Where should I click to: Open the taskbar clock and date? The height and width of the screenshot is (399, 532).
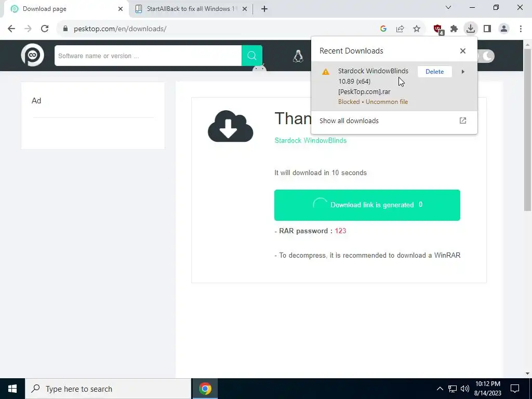487,389
